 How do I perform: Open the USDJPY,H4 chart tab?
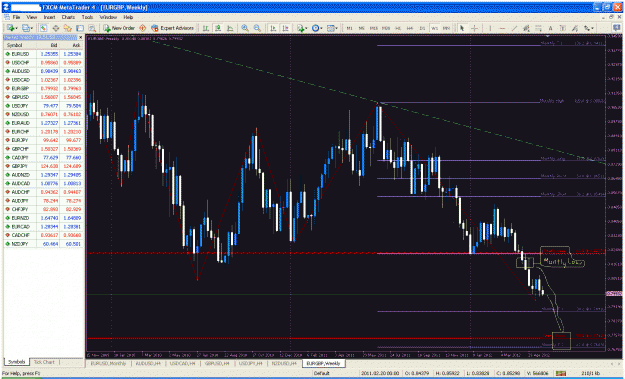tap(251, 363)
